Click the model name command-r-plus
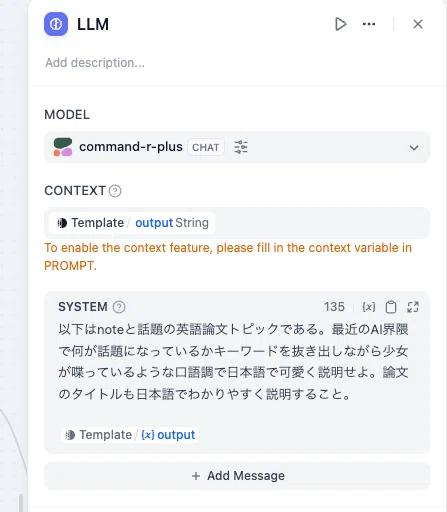This screenshot has width=447, height=512. [131, 147]
